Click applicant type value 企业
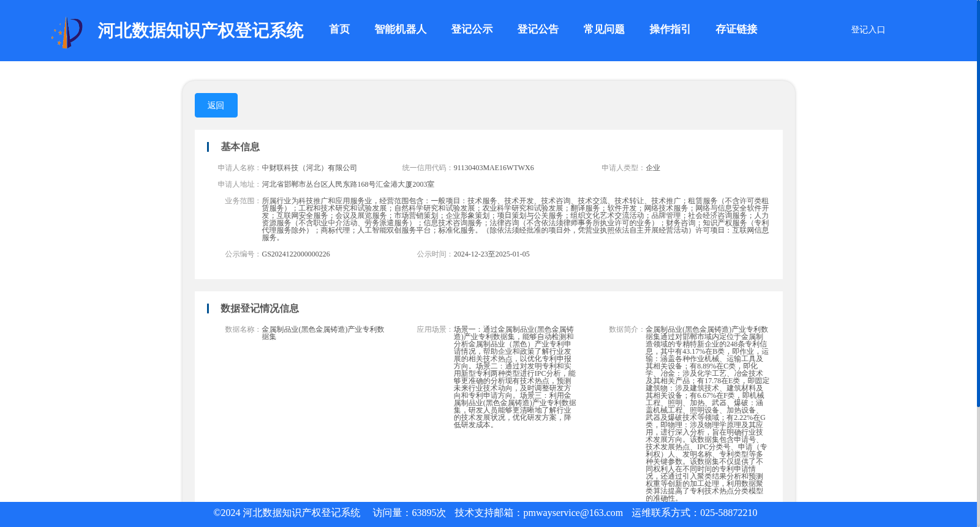 (653, 168)
